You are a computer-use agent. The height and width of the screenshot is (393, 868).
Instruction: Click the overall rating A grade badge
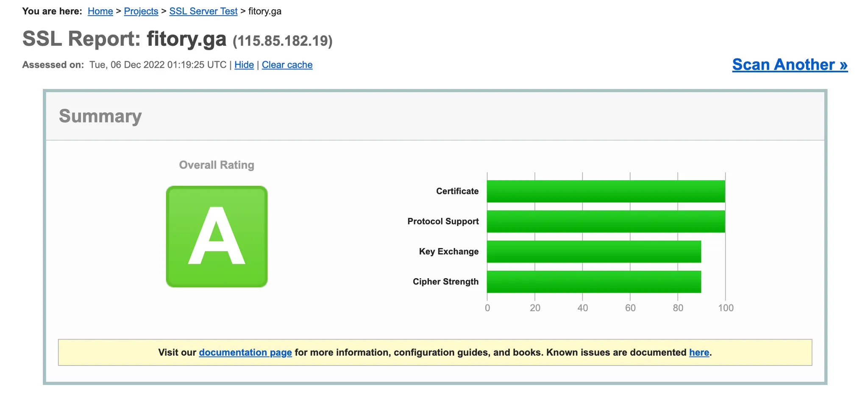click(x=217, y=236)
